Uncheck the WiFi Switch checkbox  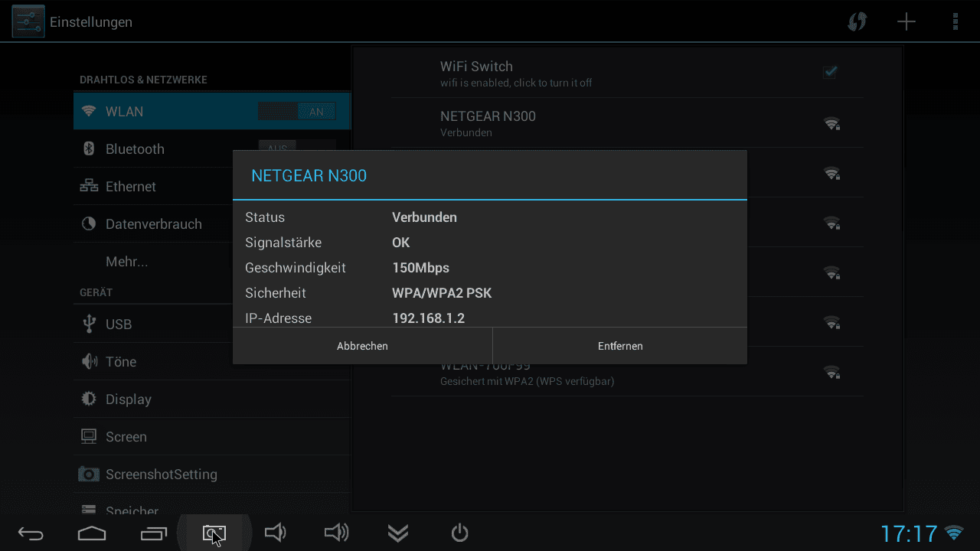pyautogui.click(x=830, y=72)
